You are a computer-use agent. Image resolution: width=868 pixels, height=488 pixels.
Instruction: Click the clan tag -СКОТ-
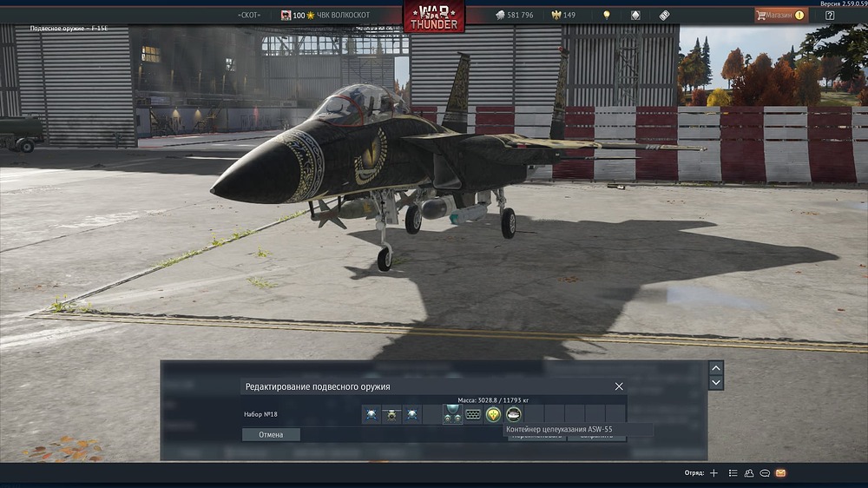[x=249, y=15]
